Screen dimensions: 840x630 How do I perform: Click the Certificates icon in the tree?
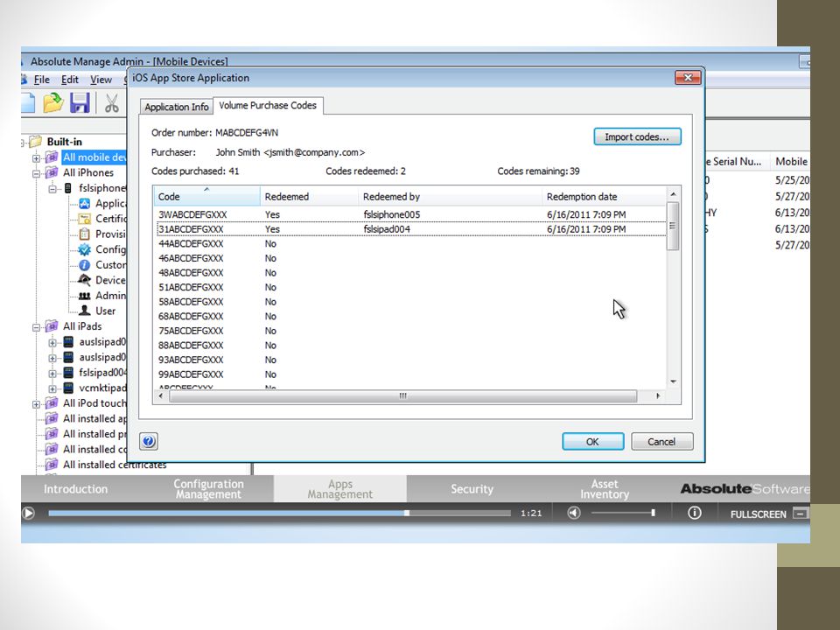[85, 219]
